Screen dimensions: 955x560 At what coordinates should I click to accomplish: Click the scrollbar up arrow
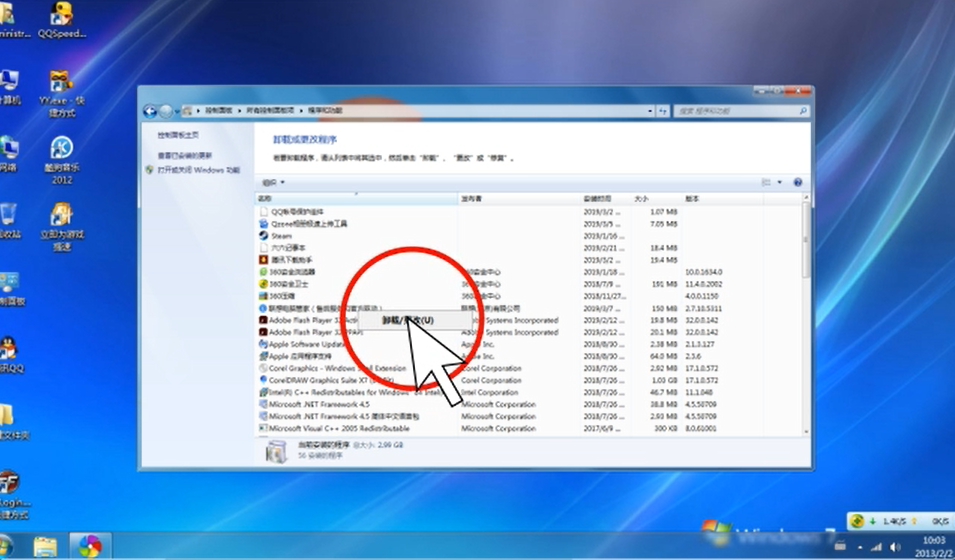coord(806,198)
